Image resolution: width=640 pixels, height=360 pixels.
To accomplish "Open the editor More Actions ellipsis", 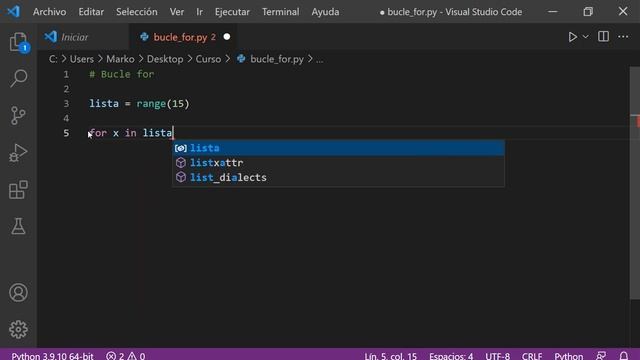I will (623, 37).
